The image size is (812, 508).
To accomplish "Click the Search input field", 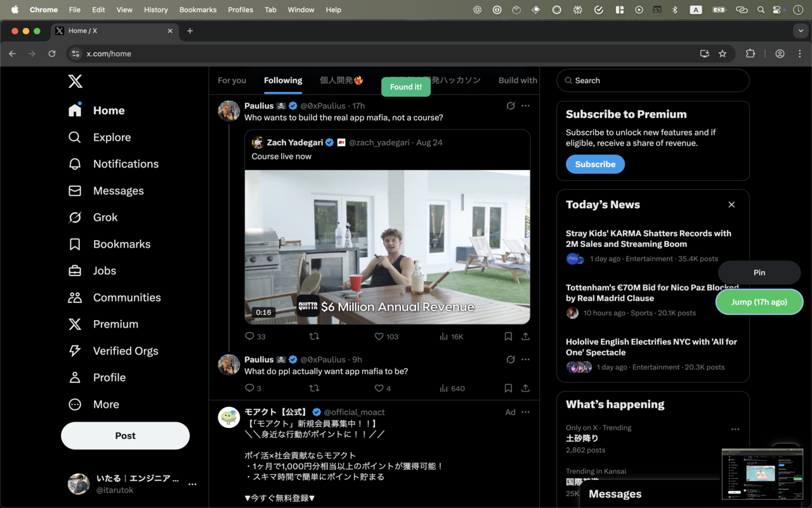I will click(x=653, y=81).
